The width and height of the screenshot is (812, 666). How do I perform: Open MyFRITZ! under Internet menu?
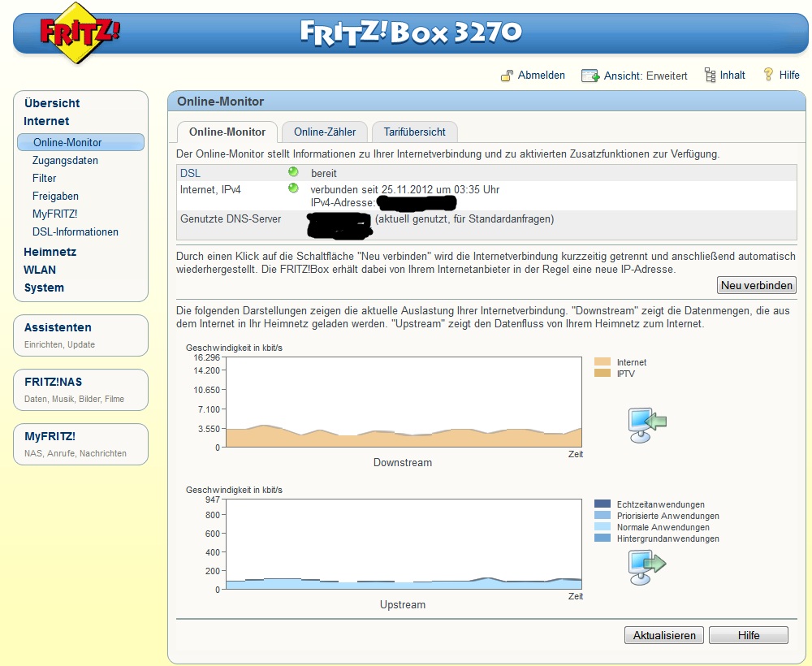tap(55, 214)
